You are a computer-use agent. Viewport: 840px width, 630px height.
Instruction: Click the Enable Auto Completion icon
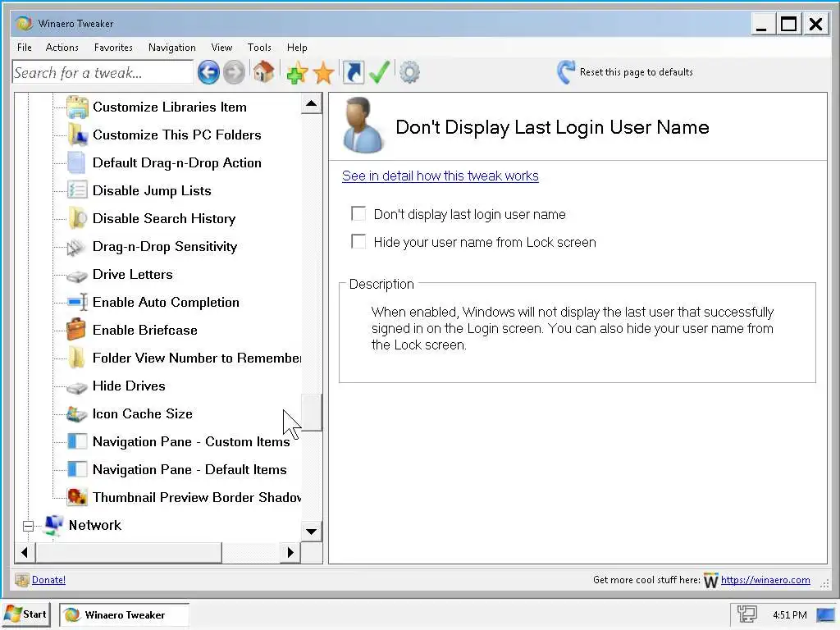[77, 303]
